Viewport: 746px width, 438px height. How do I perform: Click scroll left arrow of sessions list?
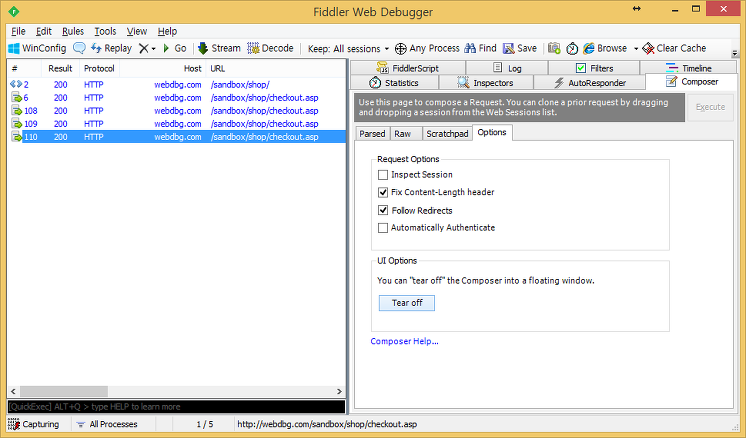point(13,391)
